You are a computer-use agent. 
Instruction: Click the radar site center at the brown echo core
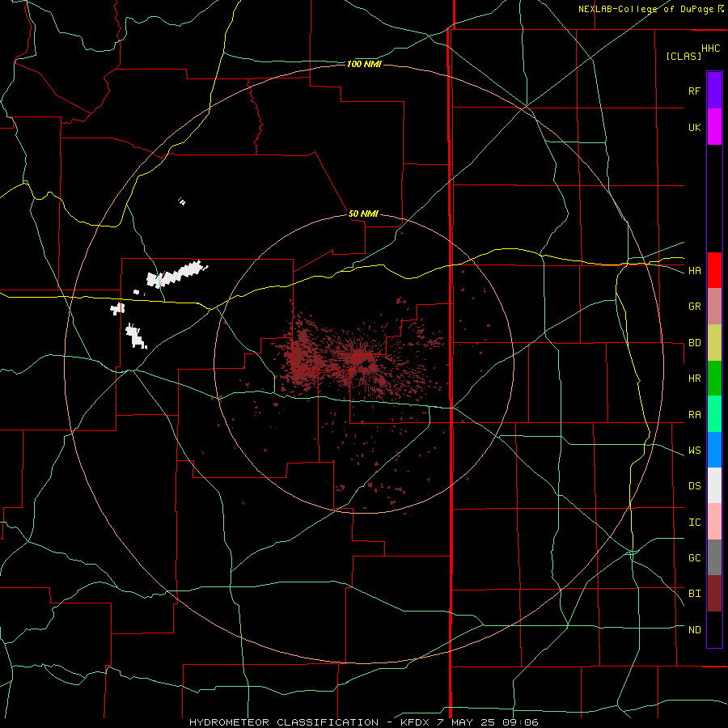(366, 364)
